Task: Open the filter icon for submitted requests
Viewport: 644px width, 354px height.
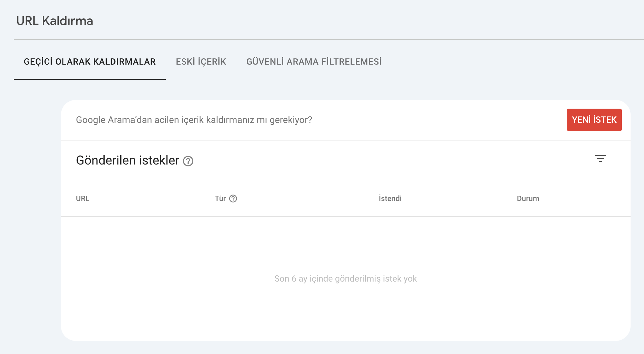Action: [600, 159]
